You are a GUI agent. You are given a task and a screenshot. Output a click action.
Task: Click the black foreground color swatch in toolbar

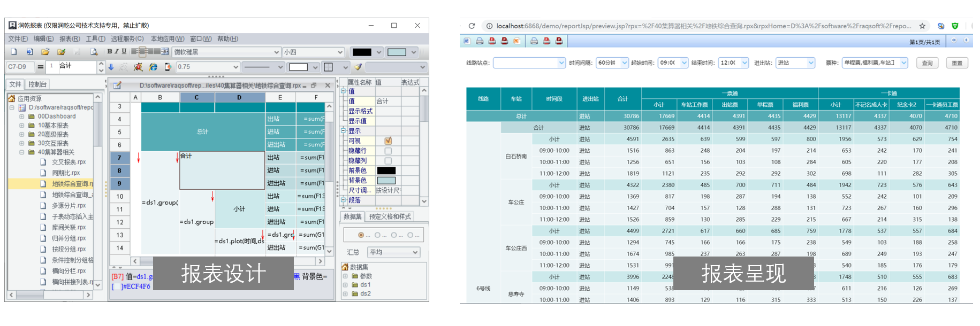(362, 52)
